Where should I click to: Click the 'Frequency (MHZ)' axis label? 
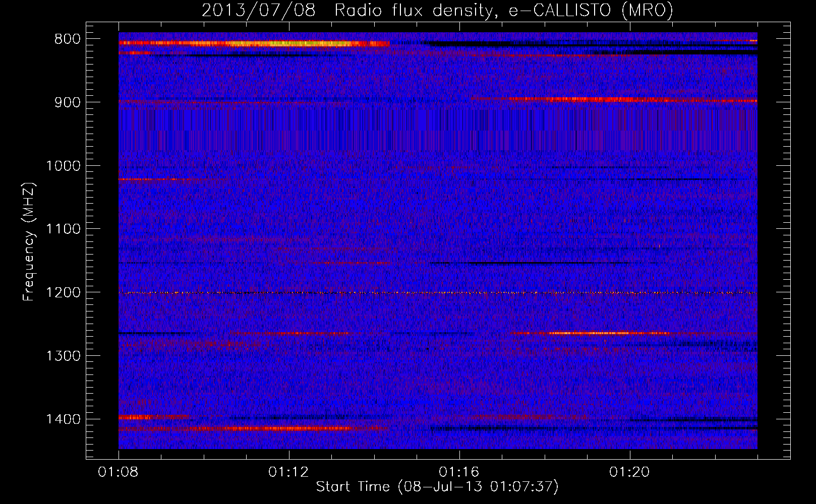coord(29,242)
